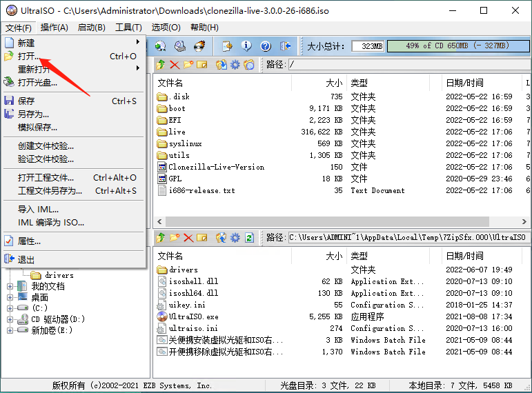Click the ISO pane 路径 path field
This screenshot has width=532, height=393.
pyautogui.click(x=409, y=64)
